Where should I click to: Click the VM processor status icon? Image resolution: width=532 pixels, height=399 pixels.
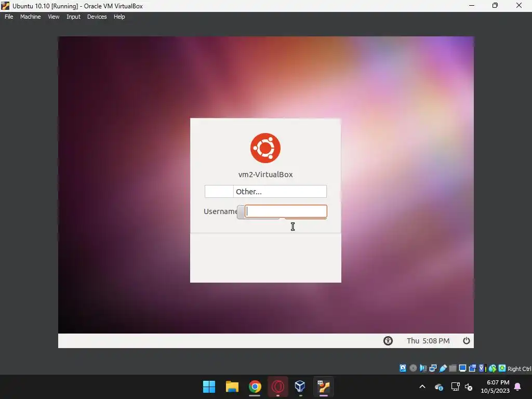pos(482,368)
